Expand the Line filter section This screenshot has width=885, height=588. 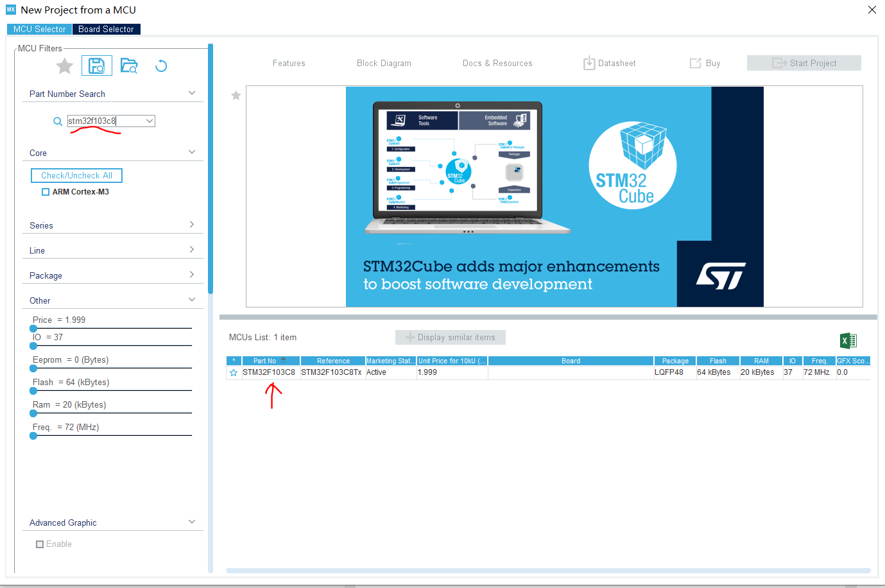pyautogui.click(x=192, y=250)
